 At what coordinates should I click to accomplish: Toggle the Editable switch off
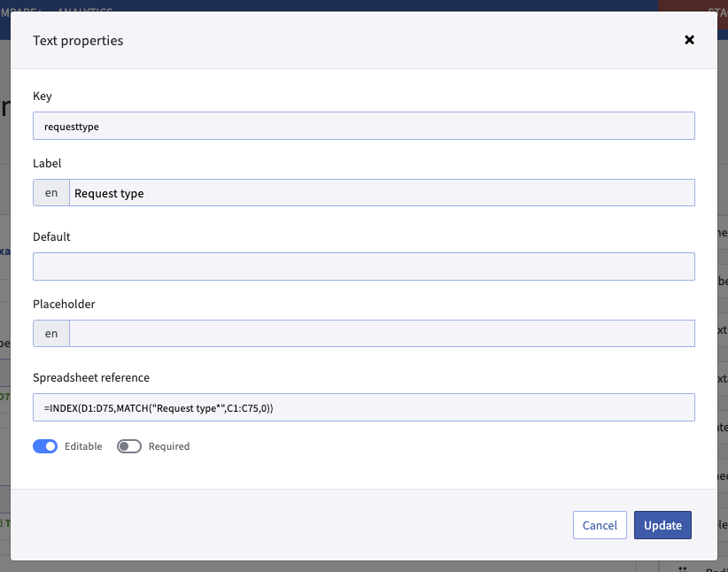click(x=45, y=446)
